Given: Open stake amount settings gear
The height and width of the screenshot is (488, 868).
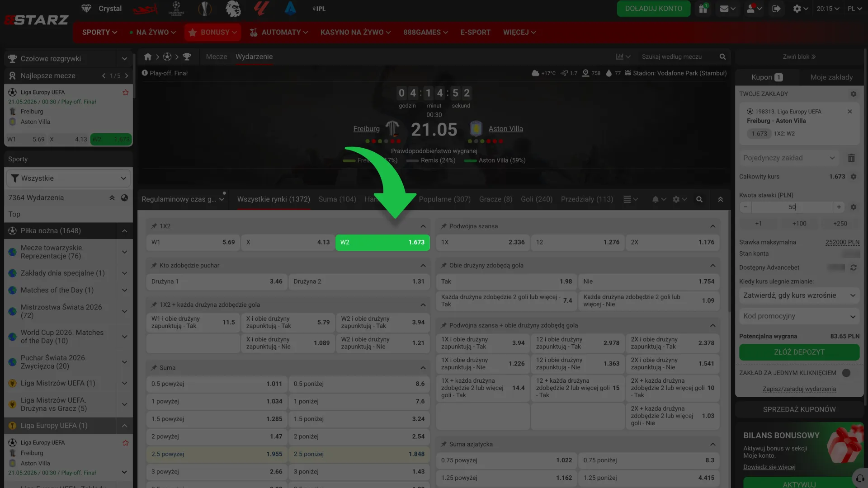Looking at the screenshot, I should pyautogui.click(x=854, y=207).
